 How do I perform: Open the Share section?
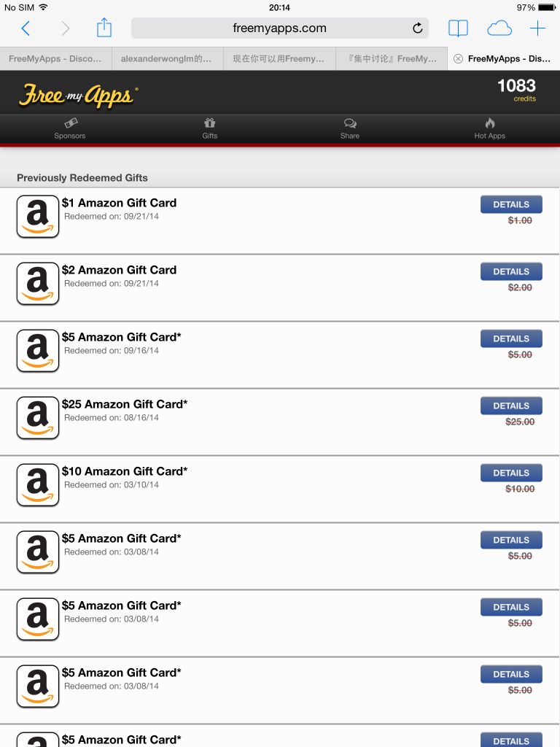click(x=349, y=128)
